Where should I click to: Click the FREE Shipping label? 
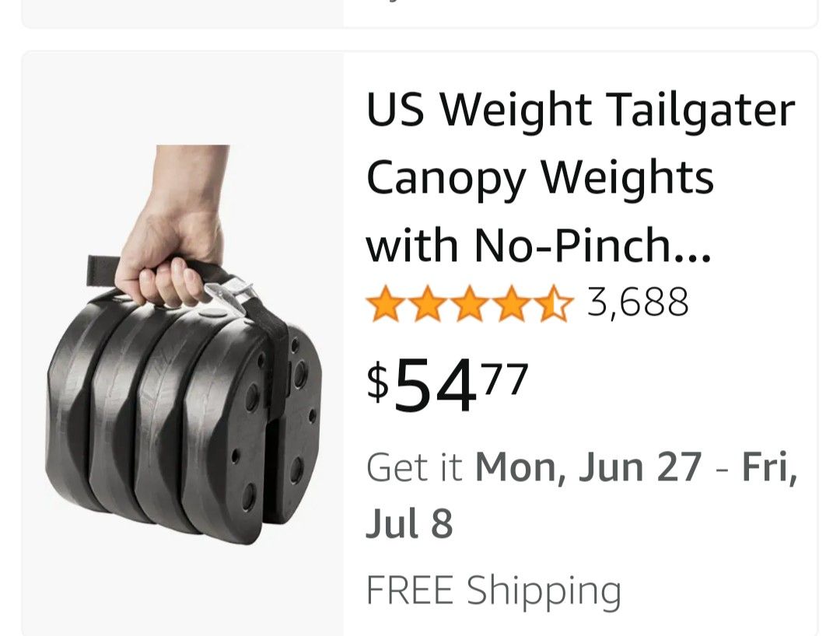click(493, 590)
